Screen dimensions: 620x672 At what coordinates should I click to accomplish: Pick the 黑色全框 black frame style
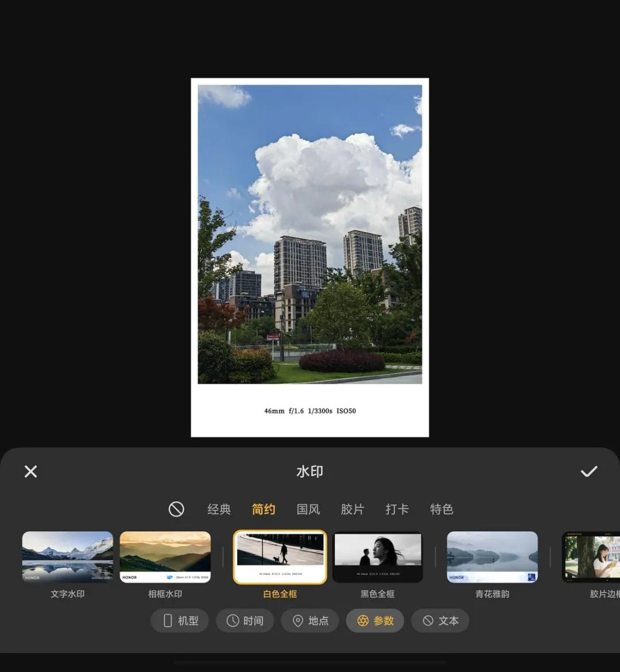(378, 557)
